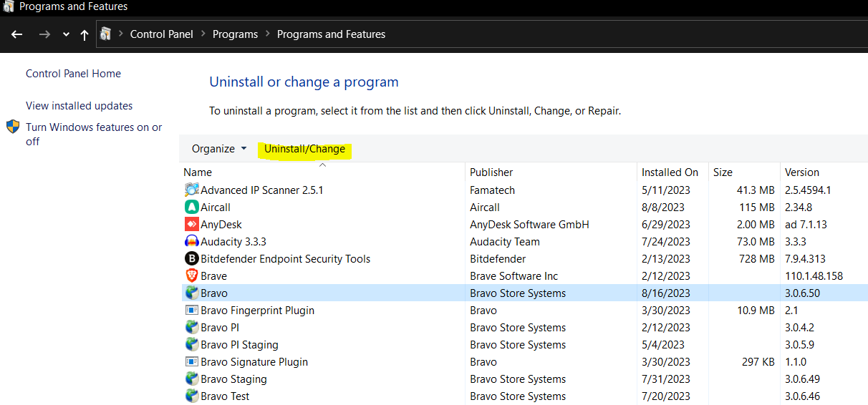868x405 pixels.
Task: Click the Advanced IP Scanner program icon
Action: [x=191, y=190]
